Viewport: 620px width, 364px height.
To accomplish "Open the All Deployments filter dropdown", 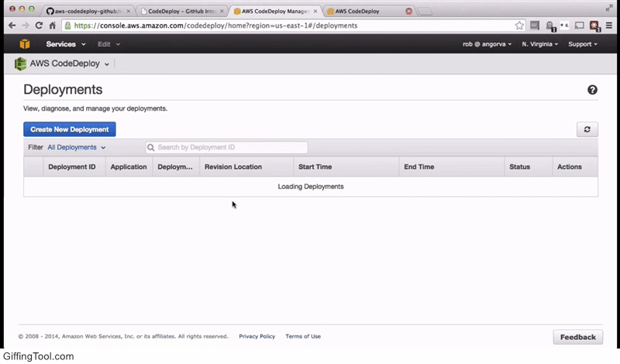I will [76, 147].
